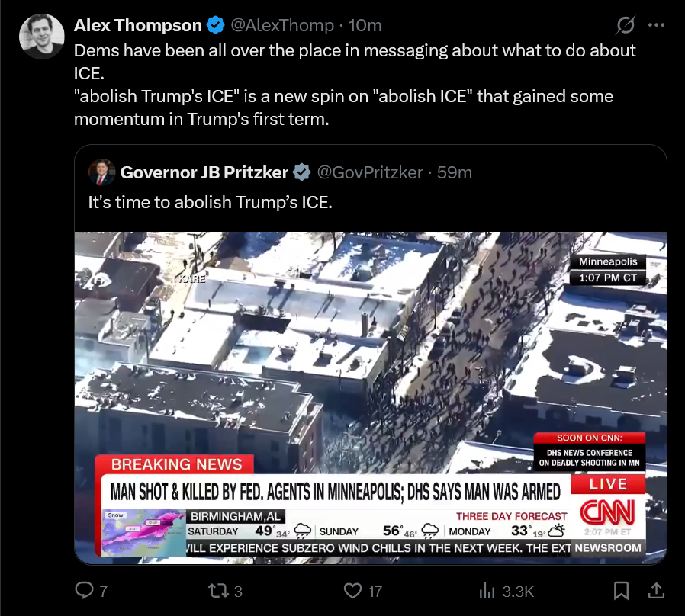Open the three-dot more options menu
This screenshot has height=616, width=685.
(656, 25)
